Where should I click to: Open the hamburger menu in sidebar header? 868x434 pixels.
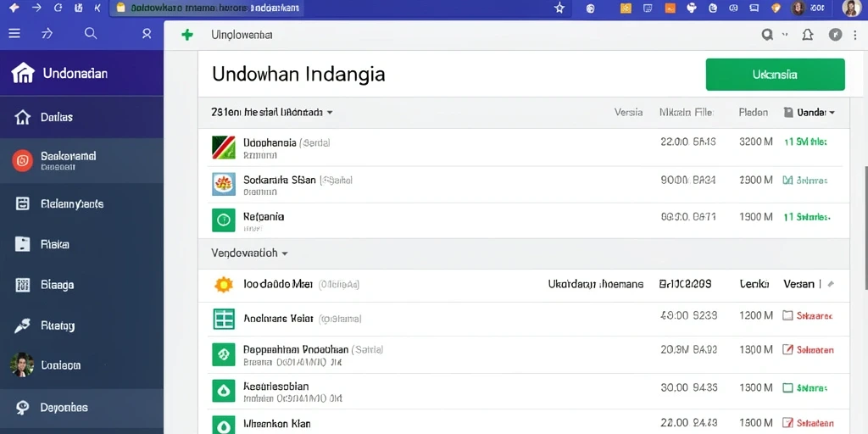point(14,34)
